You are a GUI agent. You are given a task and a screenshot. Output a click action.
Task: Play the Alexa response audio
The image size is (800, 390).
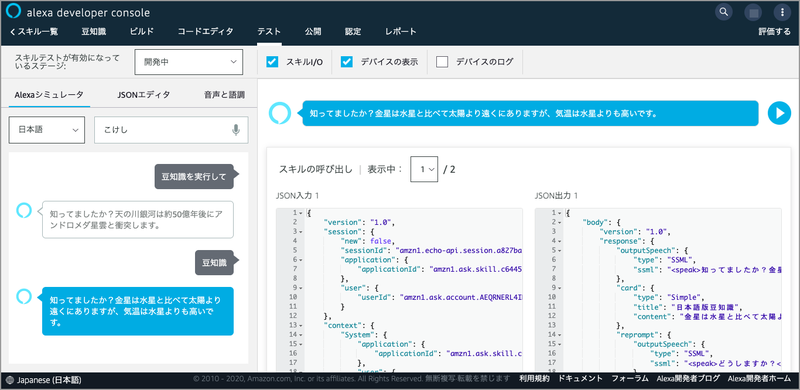[x=779, y=113]
